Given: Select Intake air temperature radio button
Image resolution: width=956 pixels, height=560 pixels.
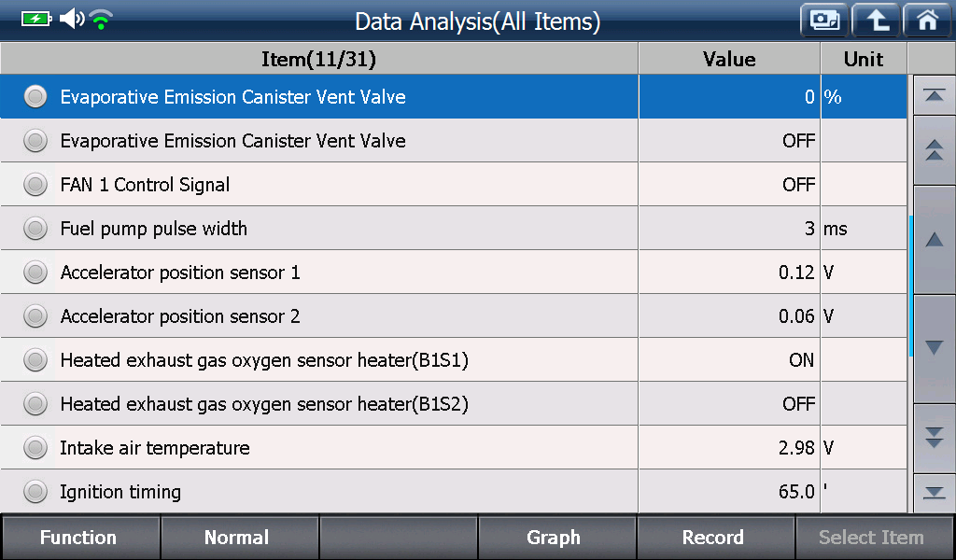Looking at the screenshot, I should pos(35,448).
